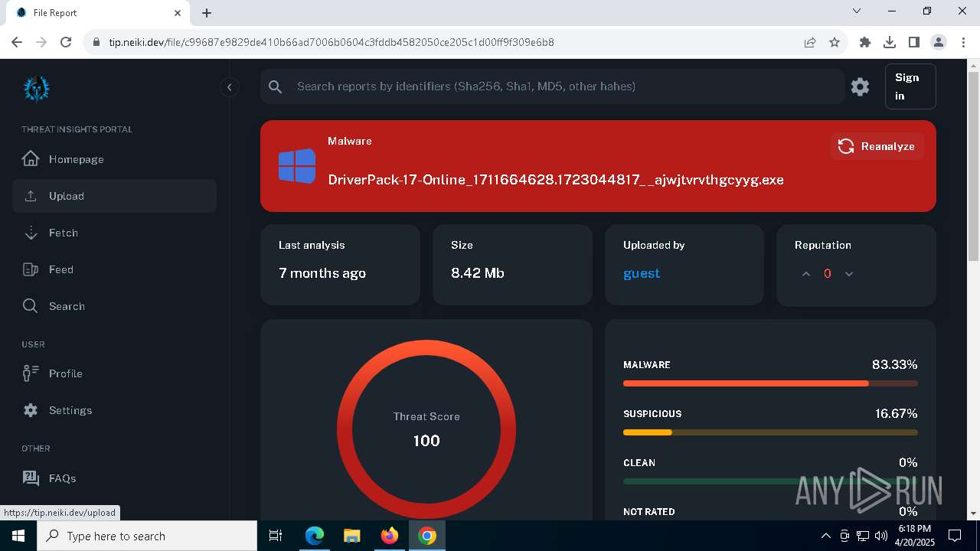Show hidden system tray icons
Screen dimensions: 980x551
pos(825,536)
